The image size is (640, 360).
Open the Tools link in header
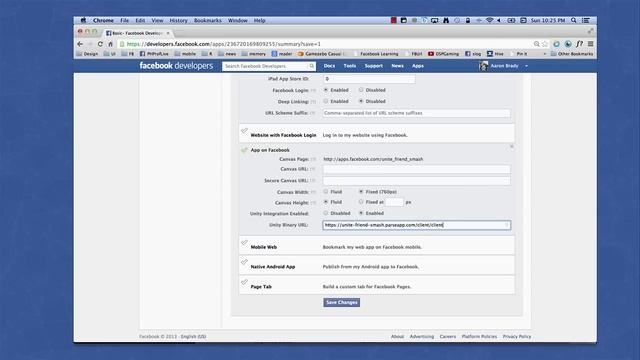click(x=350, y=66)
